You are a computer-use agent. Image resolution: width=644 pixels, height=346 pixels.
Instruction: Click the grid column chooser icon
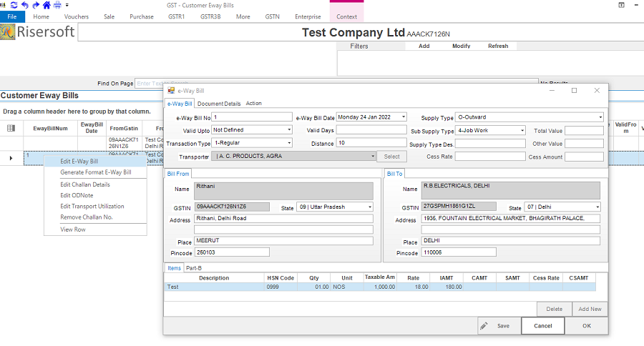coord(11,128)
